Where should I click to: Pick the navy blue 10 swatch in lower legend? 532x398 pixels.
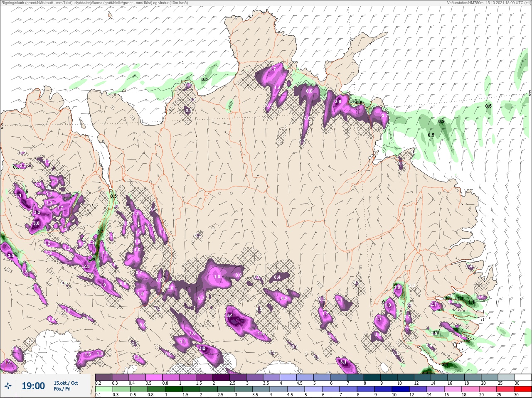[401, 389]
